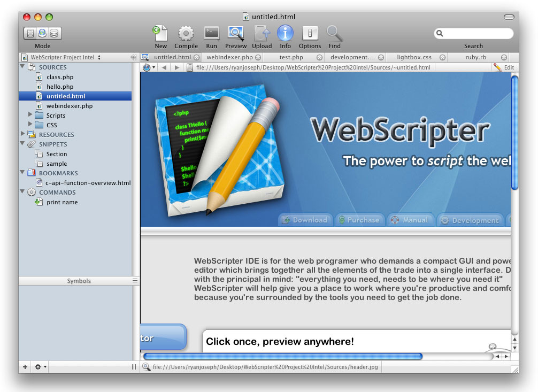Click the Download link on the web page
The image size is (538, 392).
tap(305, 220)
